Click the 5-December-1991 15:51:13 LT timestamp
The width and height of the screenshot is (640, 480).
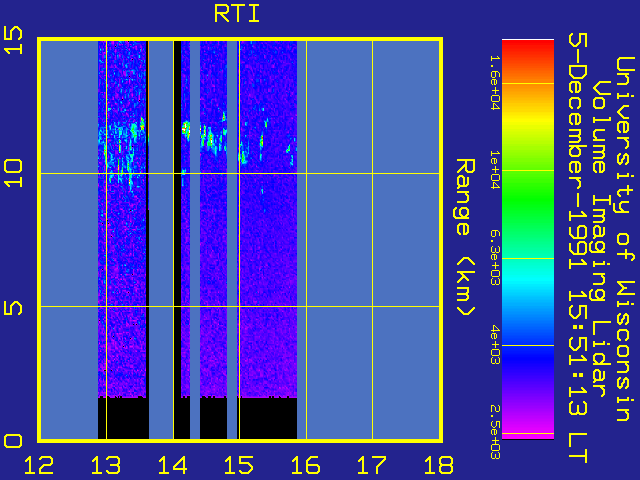tap(578, 248)
